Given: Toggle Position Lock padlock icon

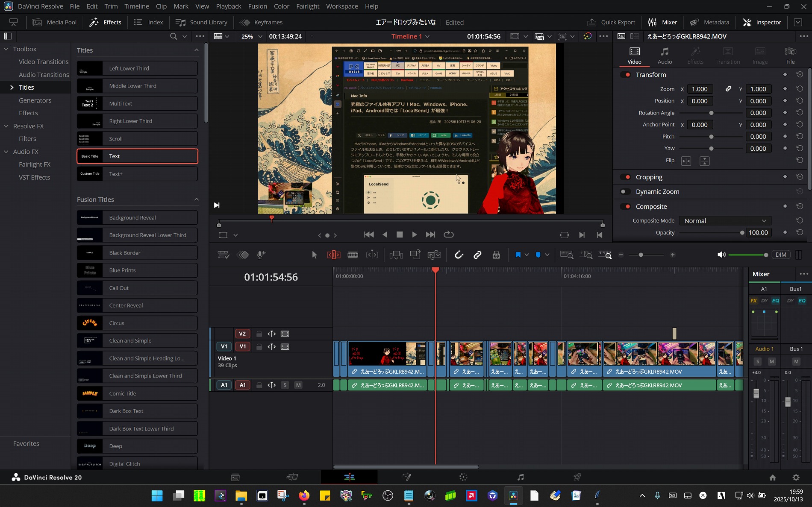Looking at the screenshot, I should coord(496,255).
